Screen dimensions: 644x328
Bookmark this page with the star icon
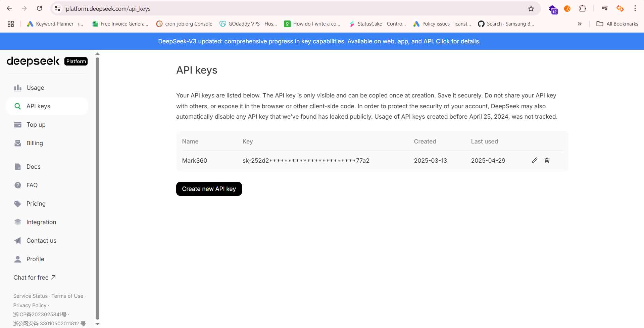(531, 8)
